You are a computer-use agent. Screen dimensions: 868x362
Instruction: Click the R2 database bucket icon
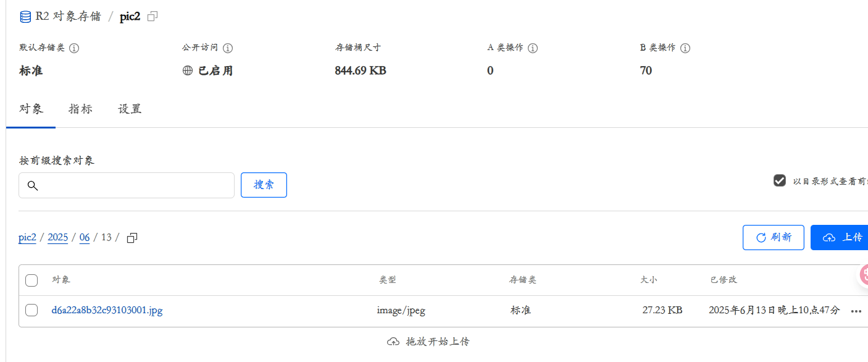(25, 17)
